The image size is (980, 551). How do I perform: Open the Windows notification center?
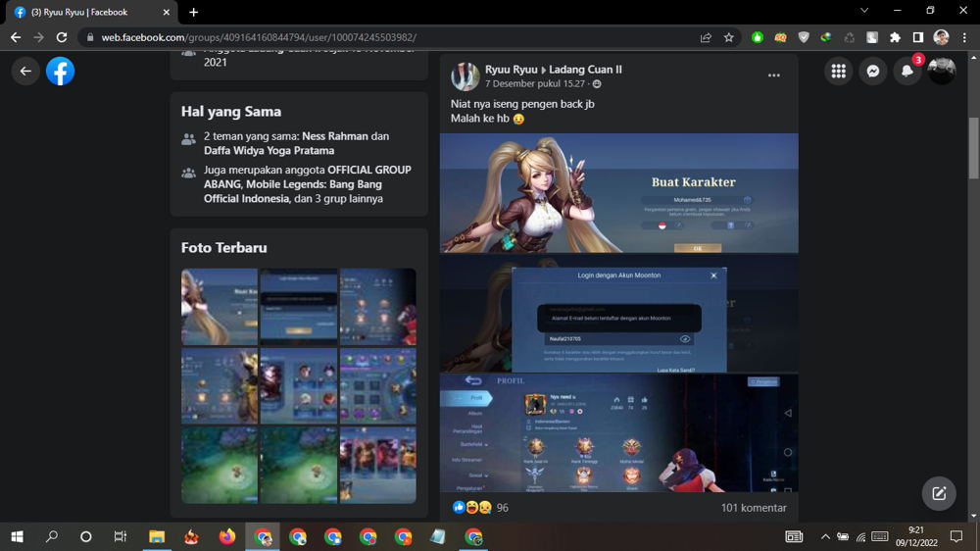[x=956, y=536]
